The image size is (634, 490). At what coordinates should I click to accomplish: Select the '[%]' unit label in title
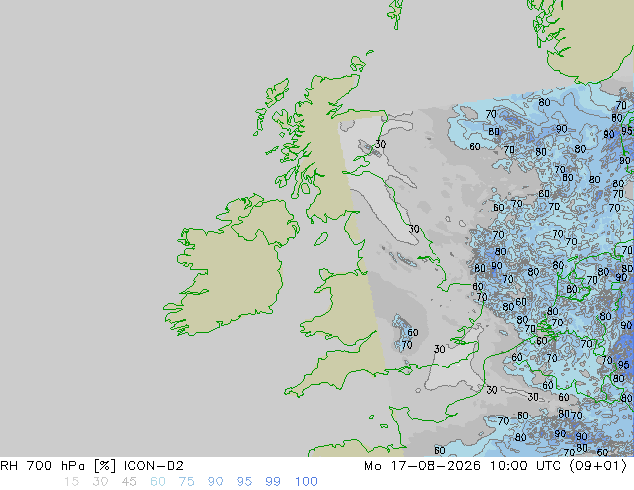(x=104, y=466)
